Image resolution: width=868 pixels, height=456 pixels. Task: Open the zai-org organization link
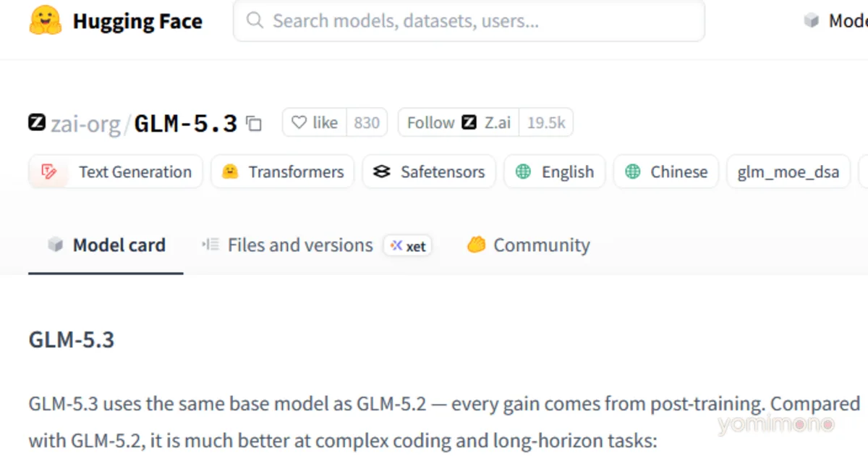point(85,124)
